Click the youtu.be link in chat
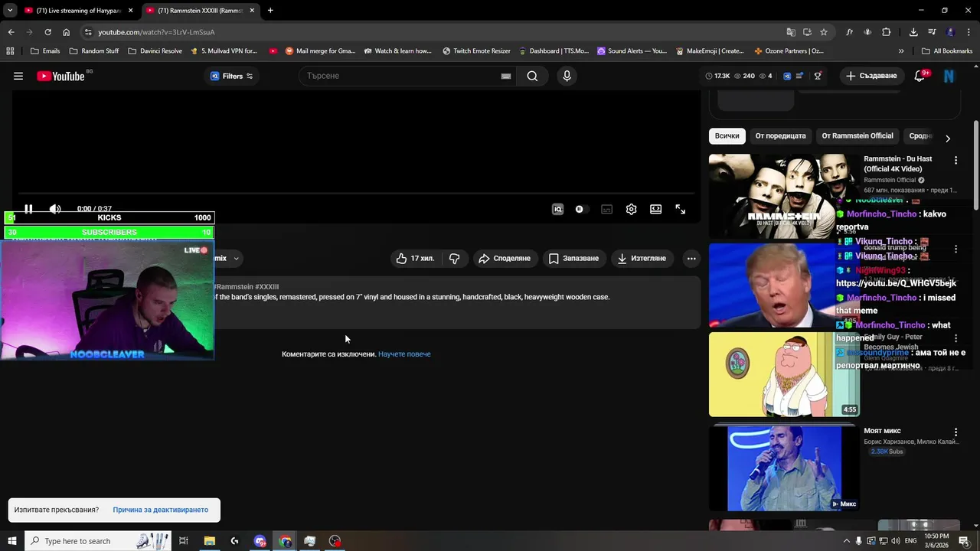 tap(896, 283)
